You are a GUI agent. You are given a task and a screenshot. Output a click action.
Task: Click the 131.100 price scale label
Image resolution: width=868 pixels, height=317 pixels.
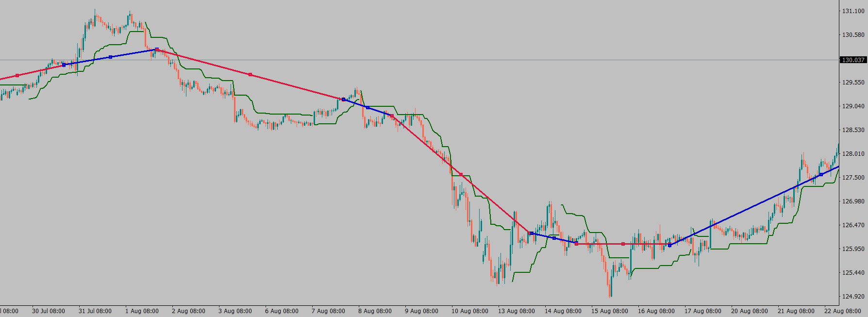click(x=853, y=11)
